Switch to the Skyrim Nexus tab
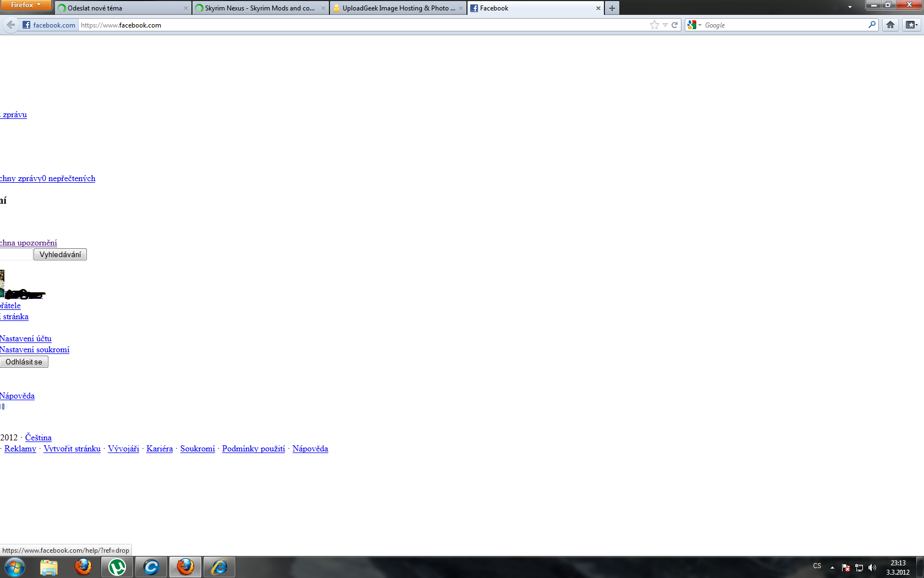The height and width of the screenshot is (578, 924). (260, 8)
